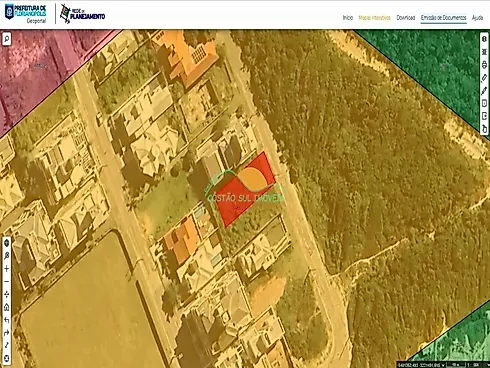Click the print map icon
The height and width of the screenshot is (368, 490).
click(484, 65)
